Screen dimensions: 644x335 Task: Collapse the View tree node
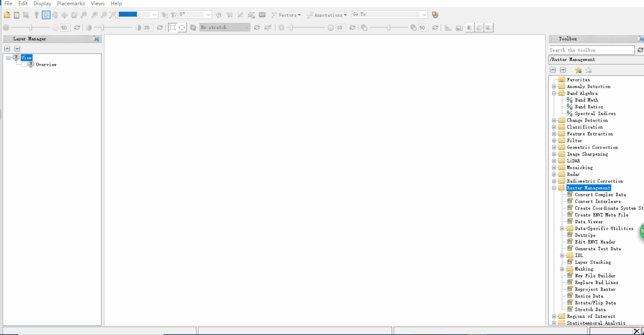coord(8,58)
